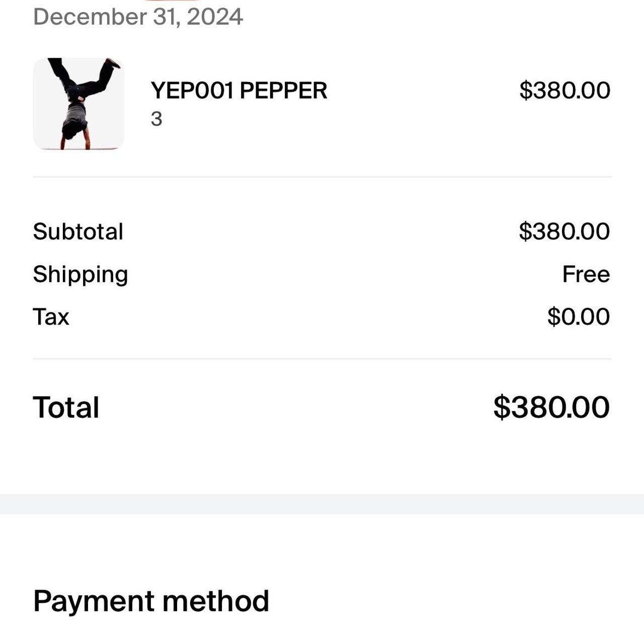Click the Payment method heading

tap(151, 601)
